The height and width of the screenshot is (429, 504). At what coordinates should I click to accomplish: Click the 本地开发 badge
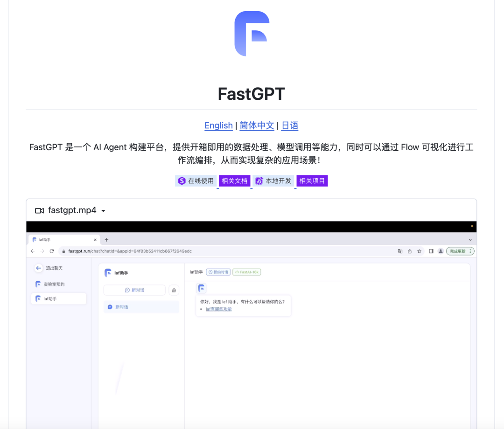click(273, 181)
